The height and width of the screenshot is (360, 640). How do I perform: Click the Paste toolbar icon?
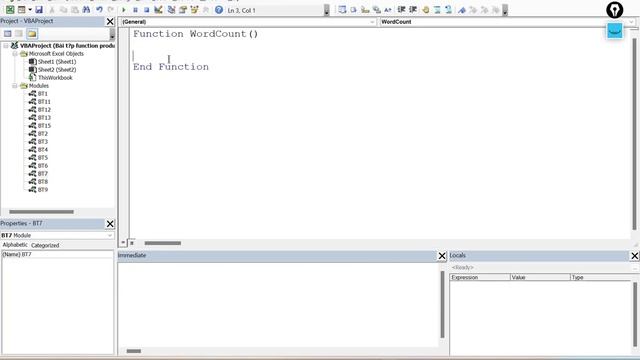pos(75,10)
